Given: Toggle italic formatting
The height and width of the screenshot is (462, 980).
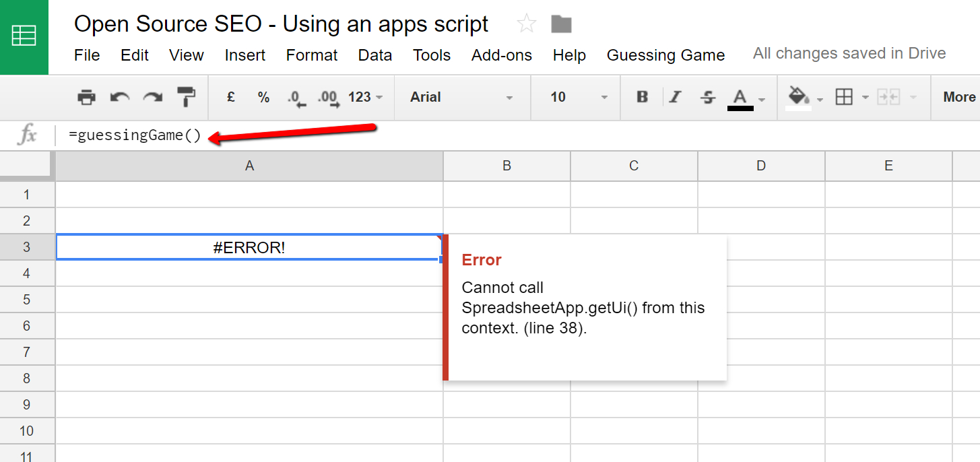Looking at the screenshot, I should [675, 97].
